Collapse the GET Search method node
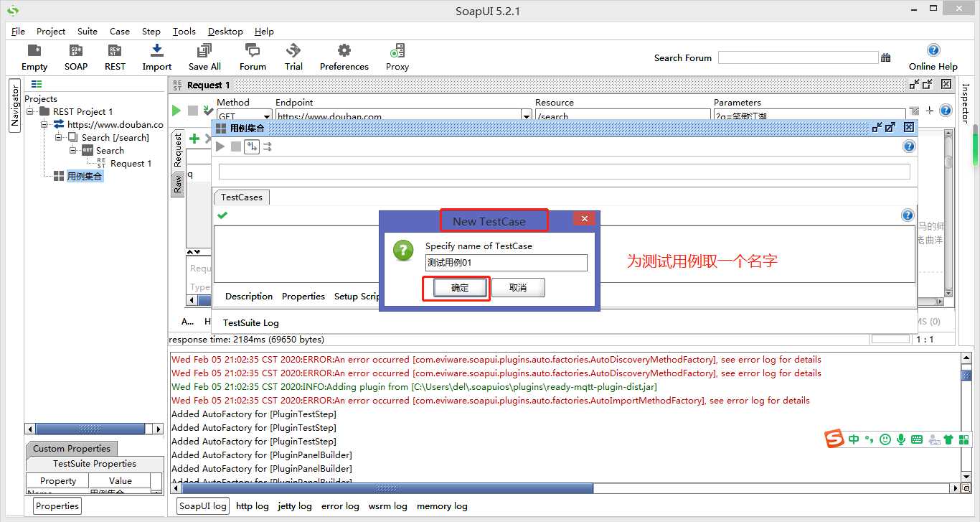 74,150
